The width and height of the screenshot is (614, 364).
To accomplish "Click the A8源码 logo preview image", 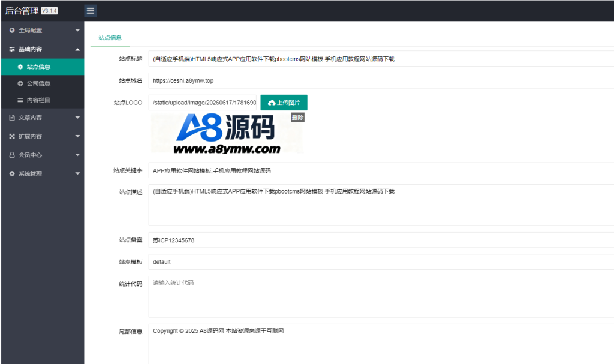I will (x=227, y=133).
